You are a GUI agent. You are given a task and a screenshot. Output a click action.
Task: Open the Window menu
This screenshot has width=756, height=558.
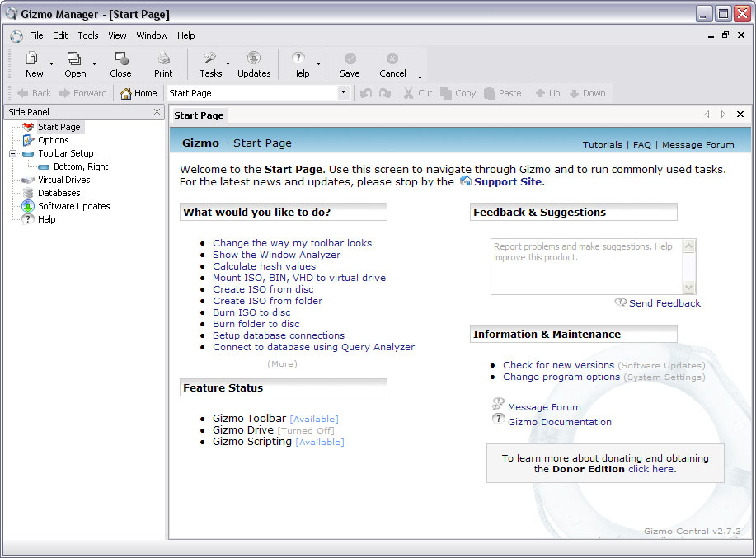pyautogui.click(x=152, y=35)
